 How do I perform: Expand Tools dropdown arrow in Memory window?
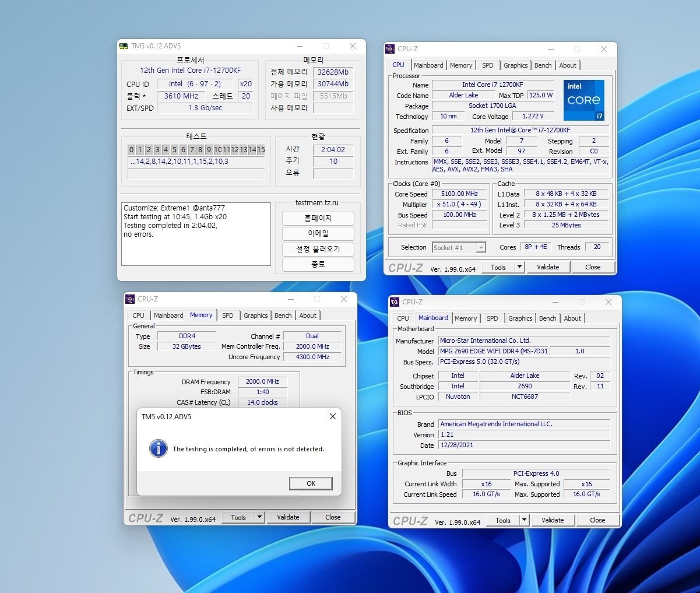coord(260,517)
